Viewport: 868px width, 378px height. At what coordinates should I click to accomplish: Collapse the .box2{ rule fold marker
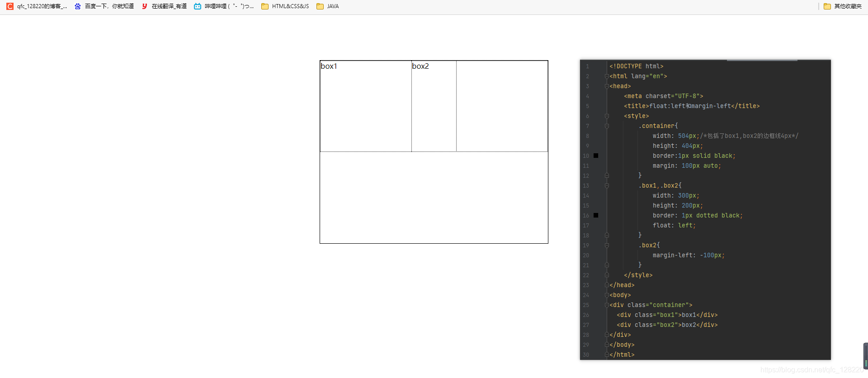(607, 246)
